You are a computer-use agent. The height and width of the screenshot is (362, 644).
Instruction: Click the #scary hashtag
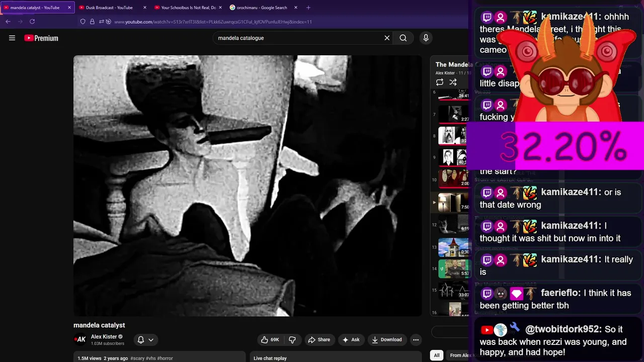coord(137,358)
